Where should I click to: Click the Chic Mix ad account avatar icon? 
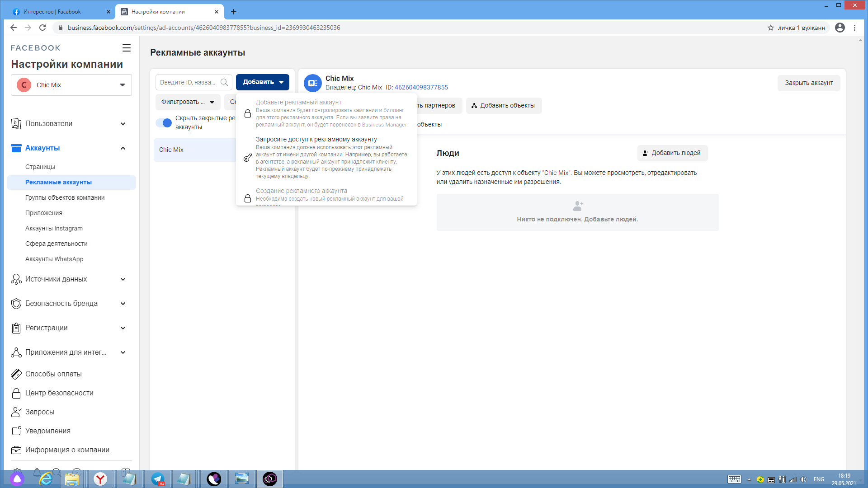click(313, 83)
